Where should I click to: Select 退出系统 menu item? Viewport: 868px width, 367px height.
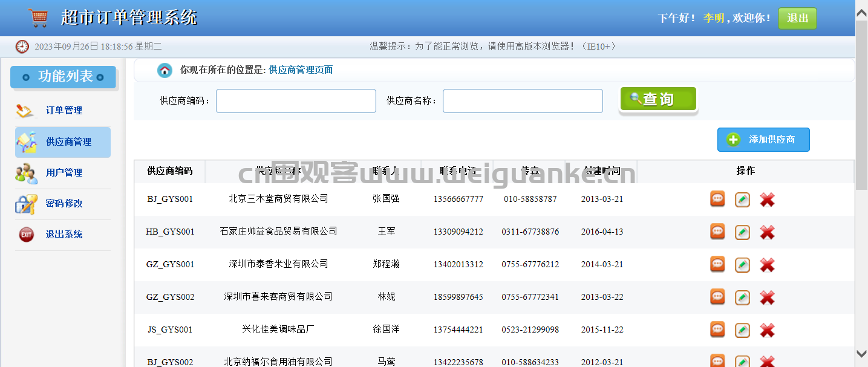(64, 235)
